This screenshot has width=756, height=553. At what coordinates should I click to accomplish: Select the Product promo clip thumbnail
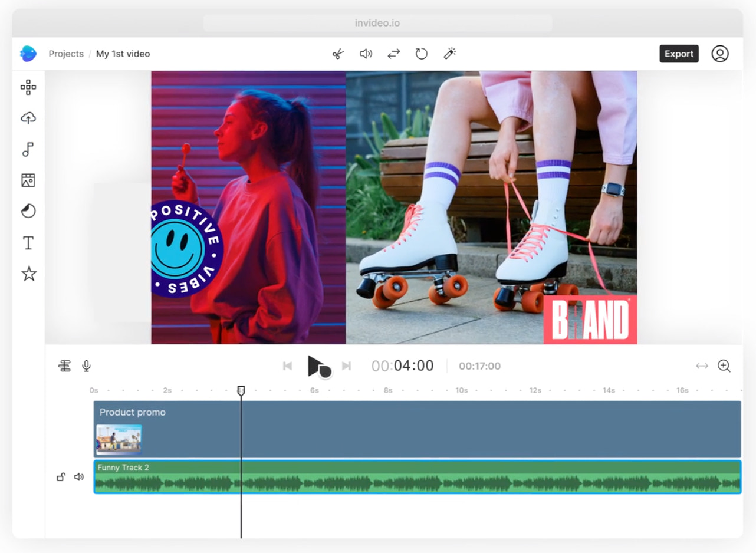point(119,439)
